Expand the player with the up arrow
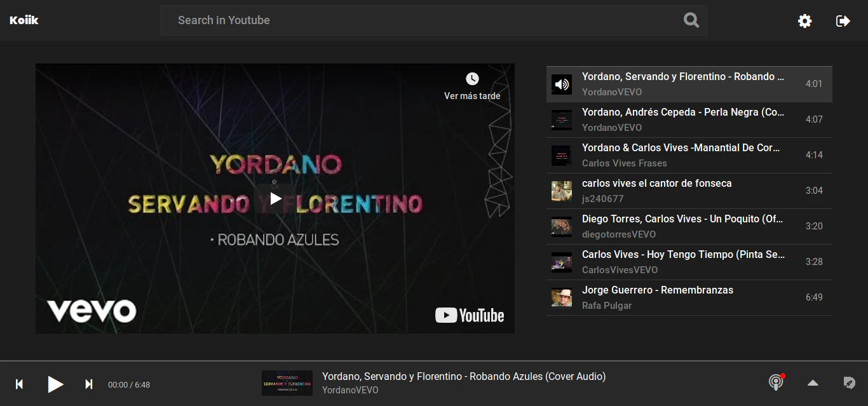 [813, 382]
